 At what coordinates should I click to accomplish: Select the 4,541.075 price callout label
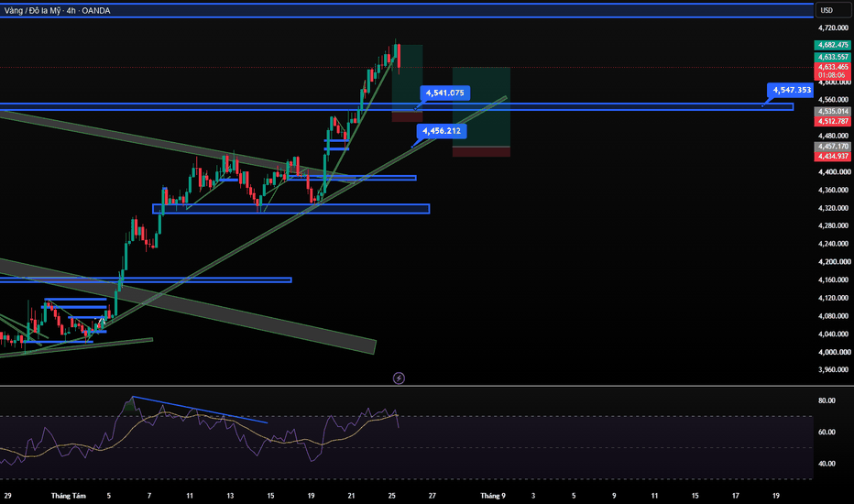tap(445, 93)
